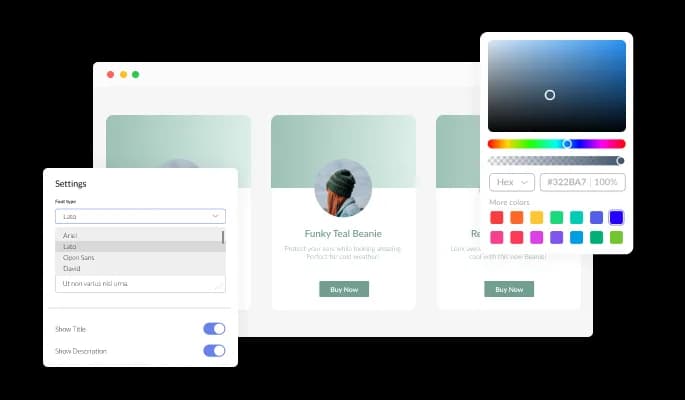Click the green window control dot
The image size is (685, 400).
pyautogui.click(x=136, y=74)
